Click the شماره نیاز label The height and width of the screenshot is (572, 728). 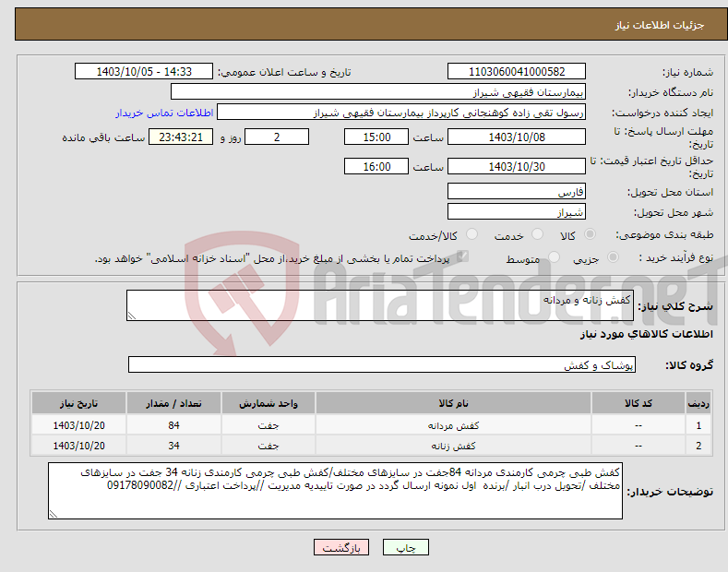click(687, 72)
